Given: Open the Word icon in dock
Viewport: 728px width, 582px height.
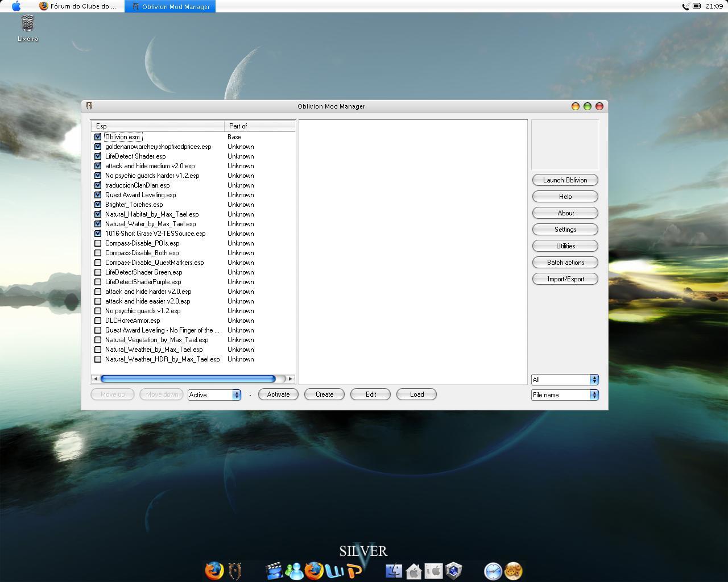Looking at the screenshot, I should pyautogui.click(x=334, y=571).
